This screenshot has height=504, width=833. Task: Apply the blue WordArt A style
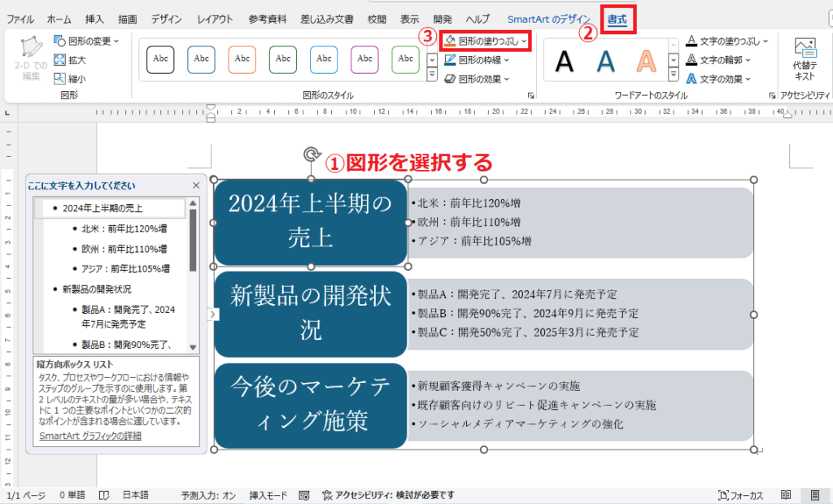pos(605,60)
